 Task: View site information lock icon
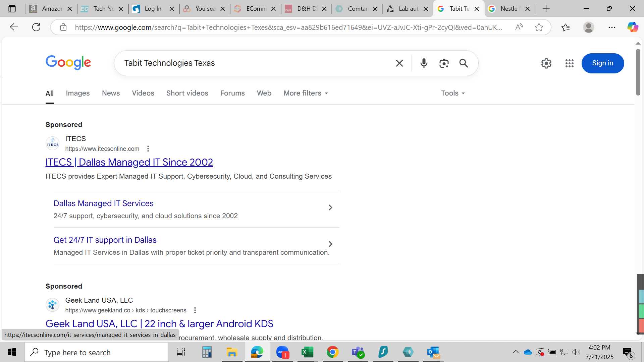63,27
